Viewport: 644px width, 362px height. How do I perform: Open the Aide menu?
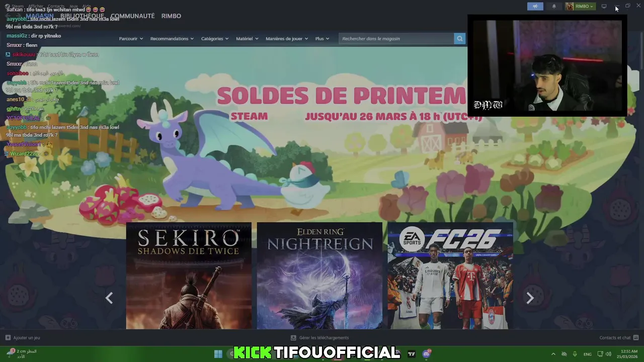87,6
